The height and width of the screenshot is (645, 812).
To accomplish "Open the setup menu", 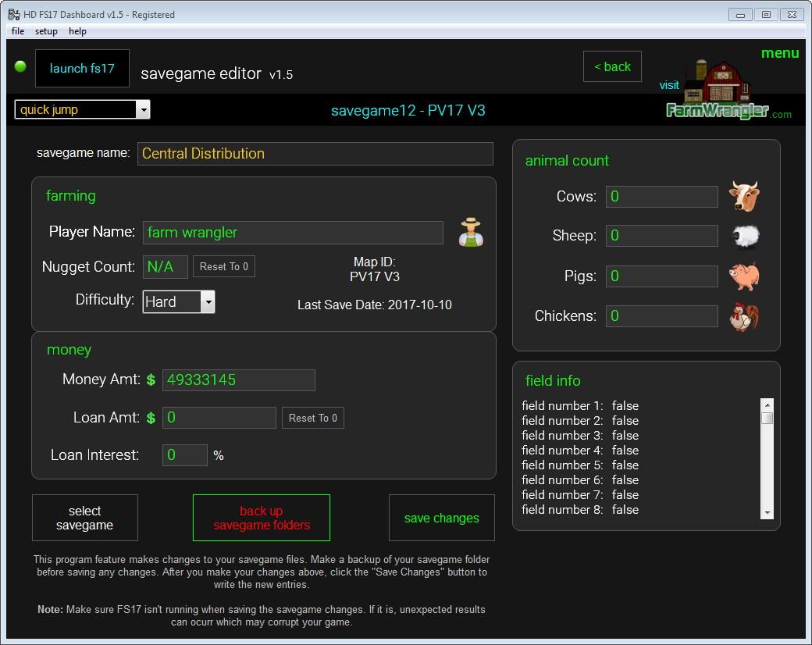I will click(x=46, y=31).
